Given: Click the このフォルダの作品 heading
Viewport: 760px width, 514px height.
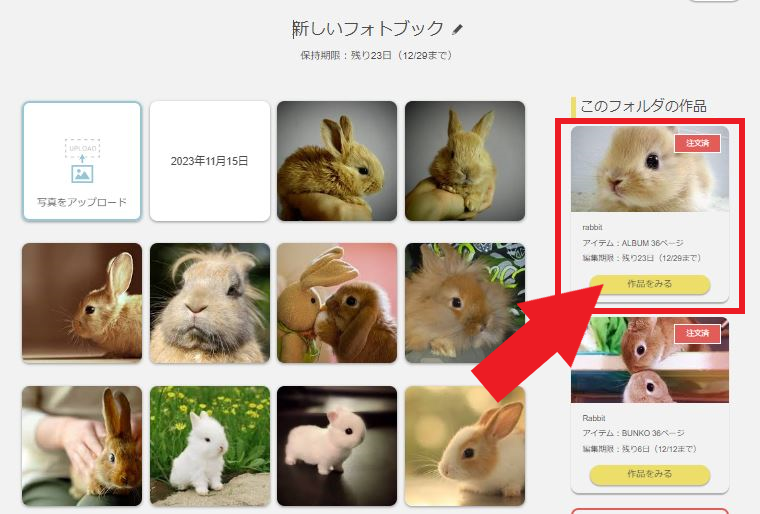Looking at the screenshot, I should click(x=643, y=106).
